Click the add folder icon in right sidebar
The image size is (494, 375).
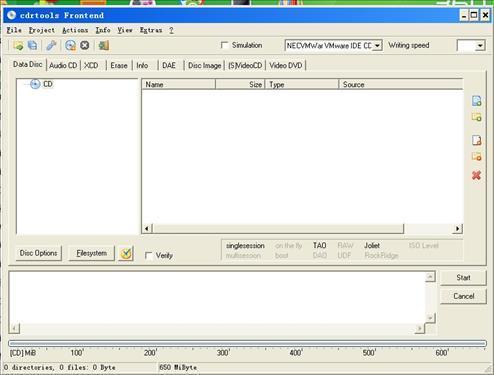click(477, 117)
